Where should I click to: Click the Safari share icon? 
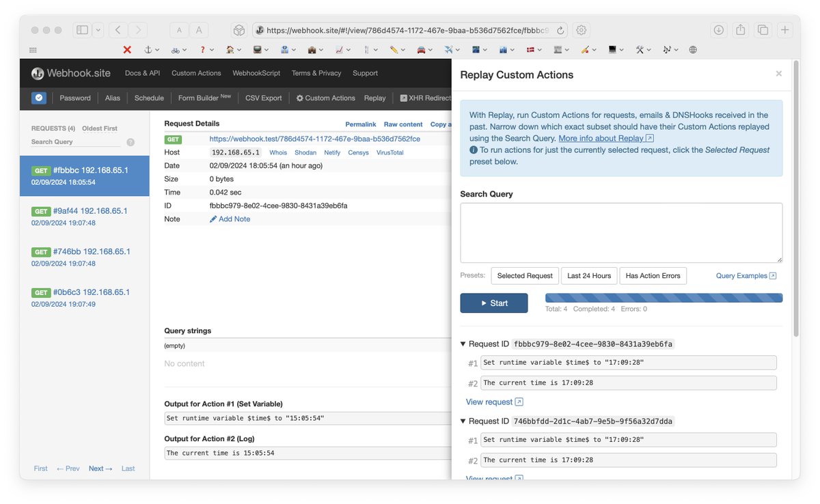point(741,30)
